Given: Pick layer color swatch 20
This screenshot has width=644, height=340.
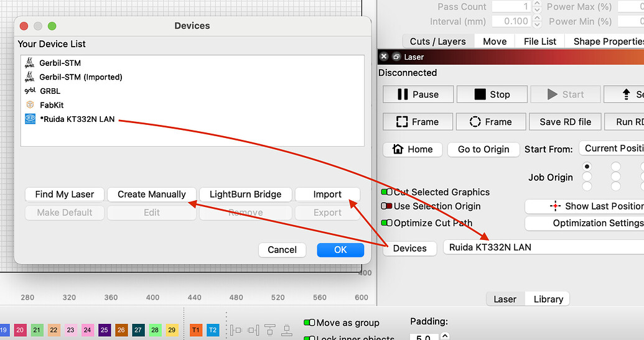Looking at the screenshot, I should pyautogui.click(x=20, y=330).
